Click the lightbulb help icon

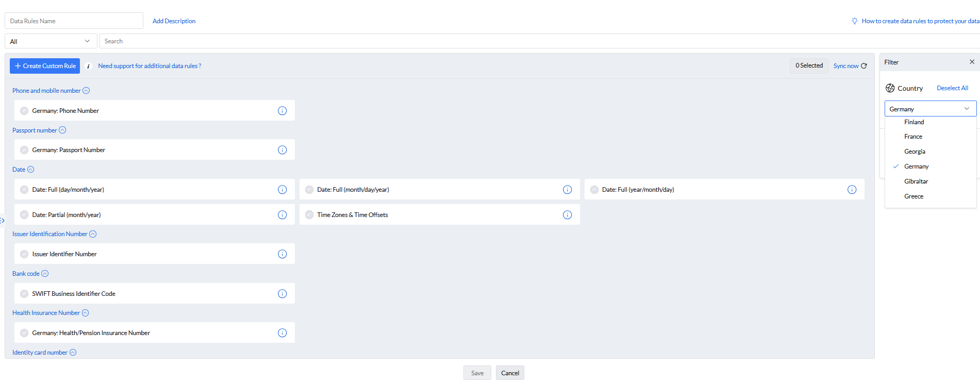point(854,21)
